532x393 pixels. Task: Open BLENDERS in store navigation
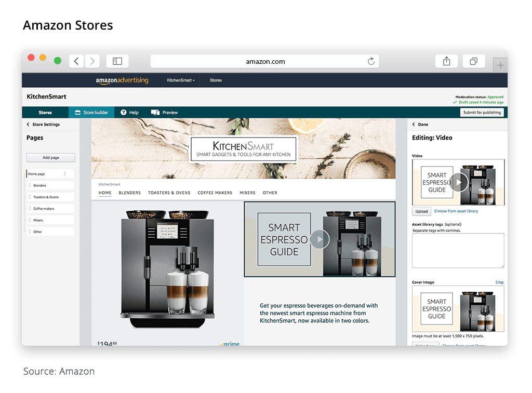tap(129, 193)
